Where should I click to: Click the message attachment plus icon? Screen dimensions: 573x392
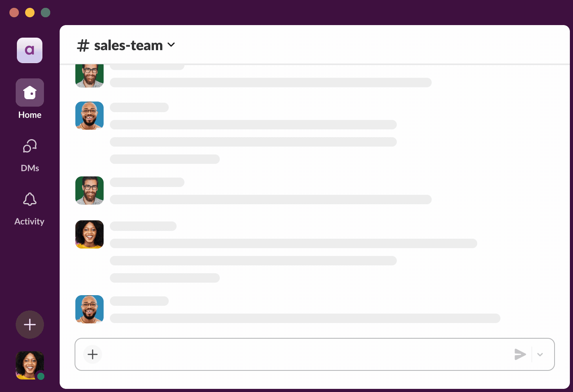(x=93, y=354)
